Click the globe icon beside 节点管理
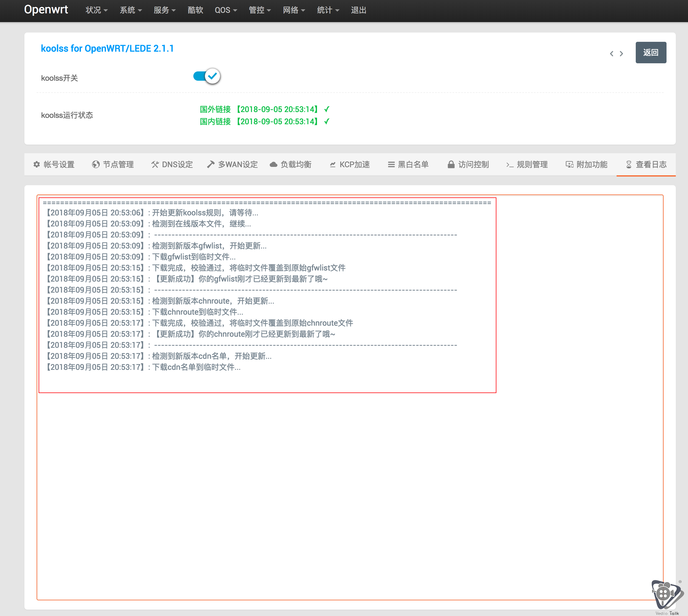Image resolution: width=688 pixels, height=616 pixels. coord(96,165)
